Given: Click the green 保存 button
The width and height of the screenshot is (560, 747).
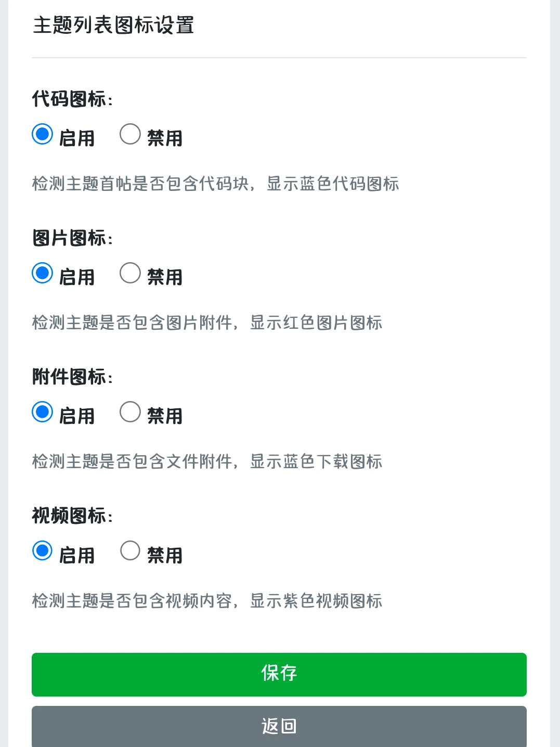Looking at the screenshot, I should tap(279, 674).
